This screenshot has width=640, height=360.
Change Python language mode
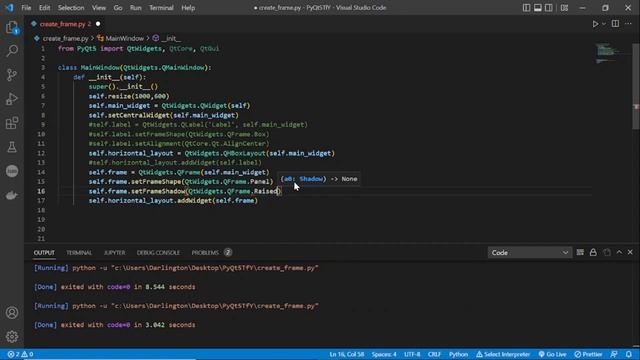[458, 354]
